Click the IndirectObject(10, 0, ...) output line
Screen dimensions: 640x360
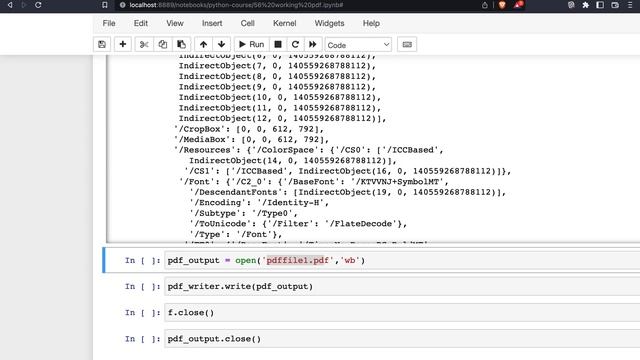pyautogui.click(x=280, y=97)
